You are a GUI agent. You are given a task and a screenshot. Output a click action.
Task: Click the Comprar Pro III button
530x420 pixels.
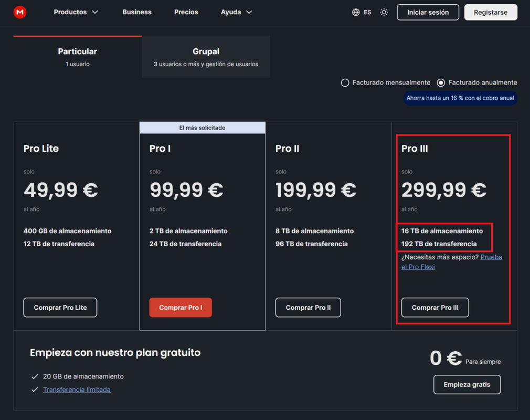click(435, 308)
